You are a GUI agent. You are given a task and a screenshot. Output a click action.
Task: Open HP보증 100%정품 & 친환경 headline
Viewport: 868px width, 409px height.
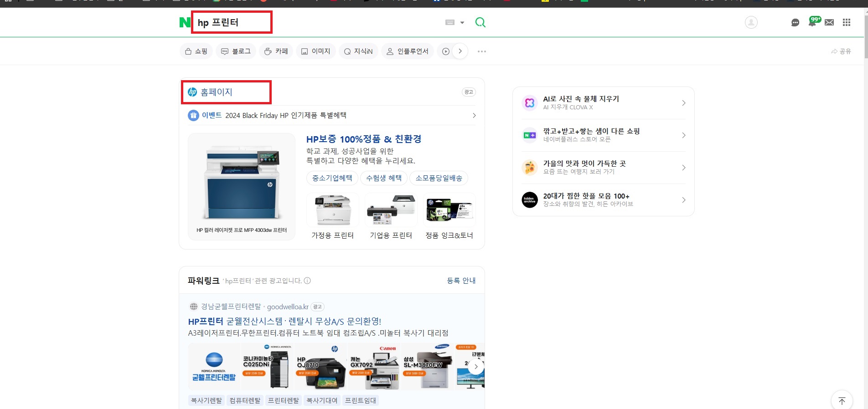tap(364, 139)
